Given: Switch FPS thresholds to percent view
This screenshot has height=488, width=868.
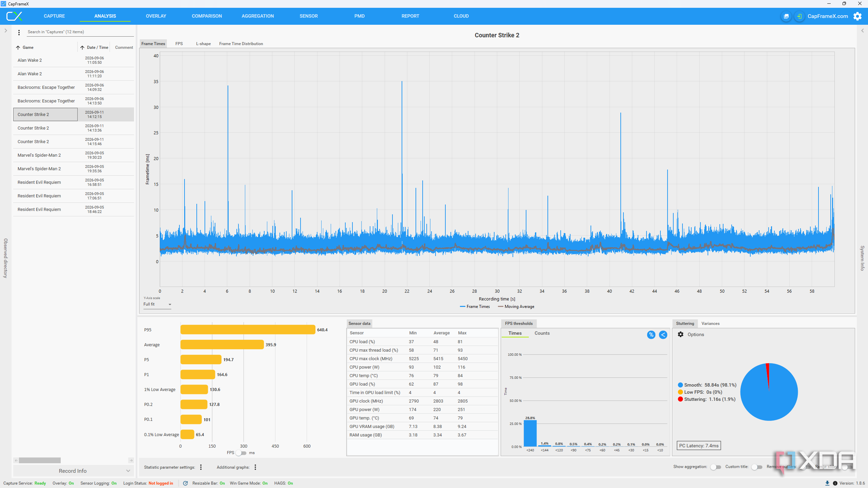Looking at the screenshot, I should (651, 335).
